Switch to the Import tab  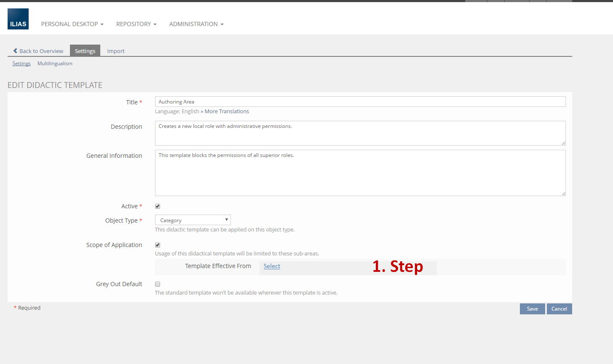click(115, 51)
